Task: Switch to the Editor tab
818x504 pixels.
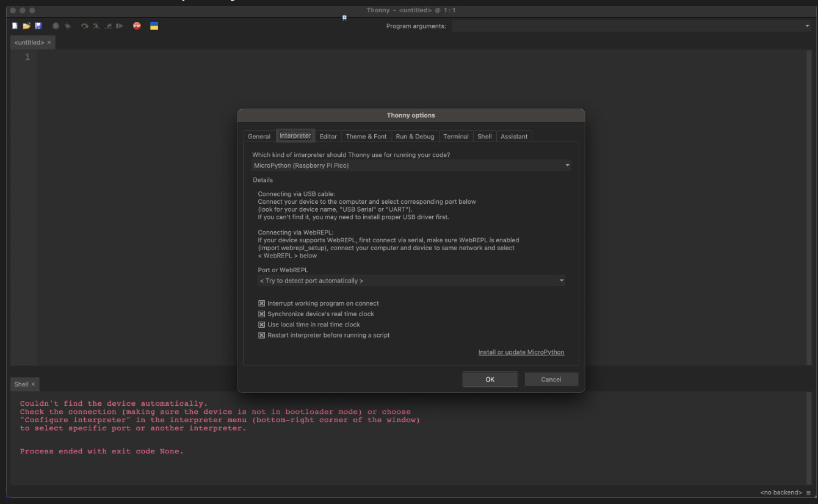Action: click(328, 137)
